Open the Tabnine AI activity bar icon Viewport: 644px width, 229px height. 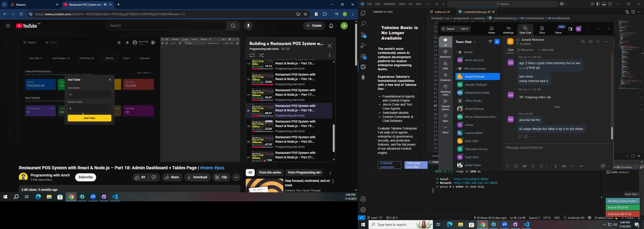pyautogui.click(x=363, y=67)
